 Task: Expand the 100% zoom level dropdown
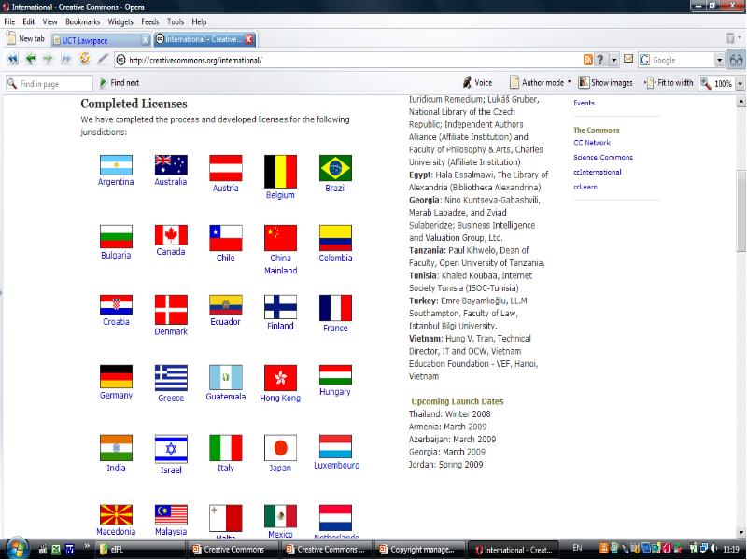point(740,83)
